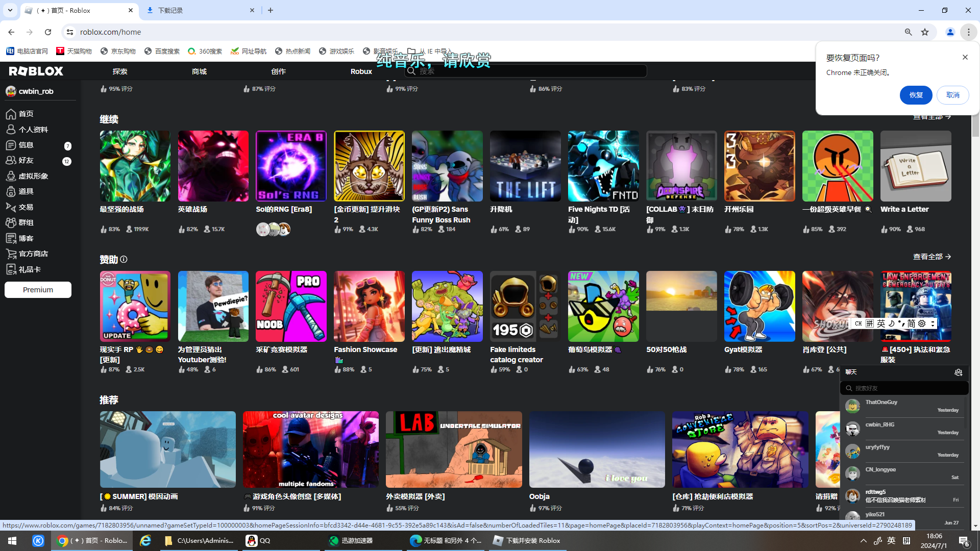Open Fashion Showcase sponsored thumbnail
The width and height of the screenshot is (980, 551).
[x=369, y=306]
